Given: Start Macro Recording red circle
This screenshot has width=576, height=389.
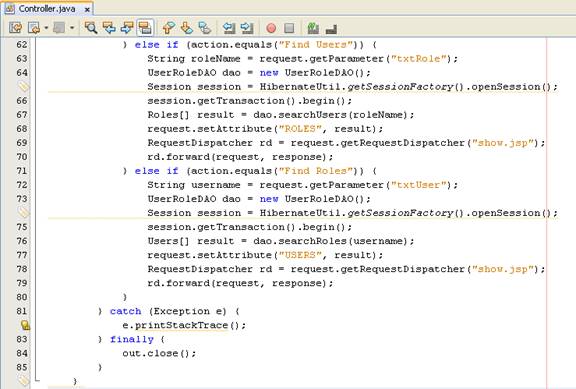Looking at the screenshot, I should pos(271,28).
